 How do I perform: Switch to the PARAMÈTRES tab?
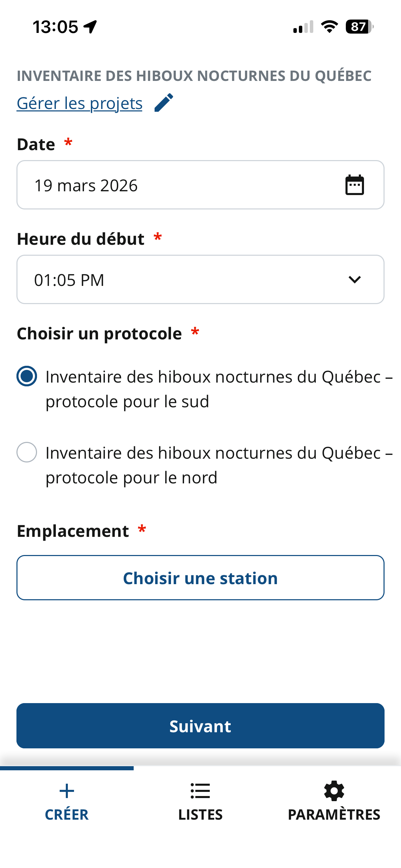(x=334, y=815)
